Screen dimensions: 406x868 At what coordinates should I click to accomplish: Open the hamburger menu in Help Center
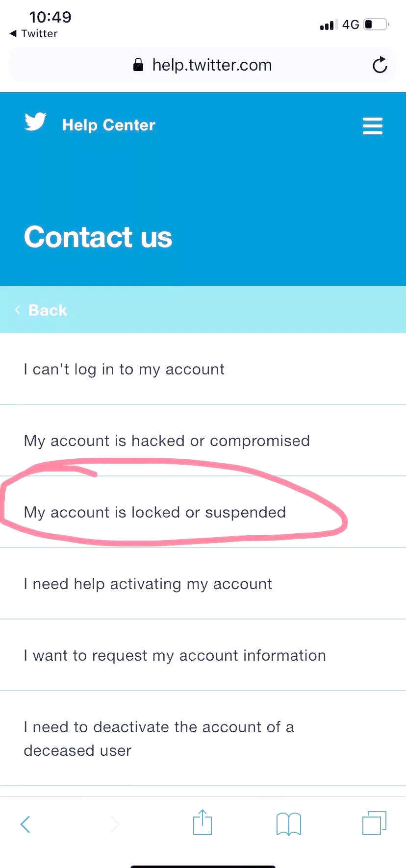pos(372,125)
